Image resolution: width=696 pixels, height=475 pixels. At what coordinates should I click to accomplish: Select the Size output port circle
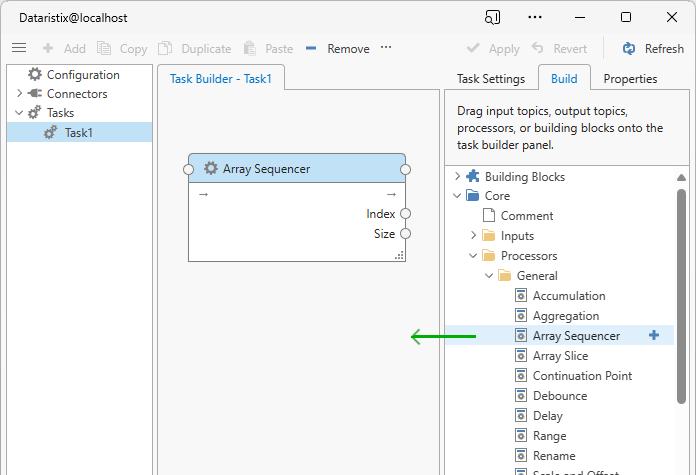[x=405, y=234]
